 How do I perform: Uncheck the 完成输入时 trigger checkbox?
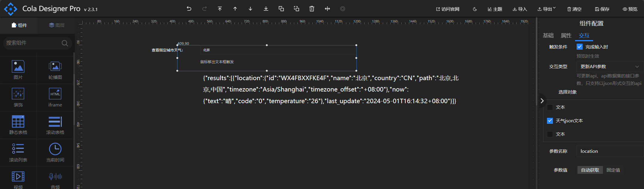click(x=580, y=47)
